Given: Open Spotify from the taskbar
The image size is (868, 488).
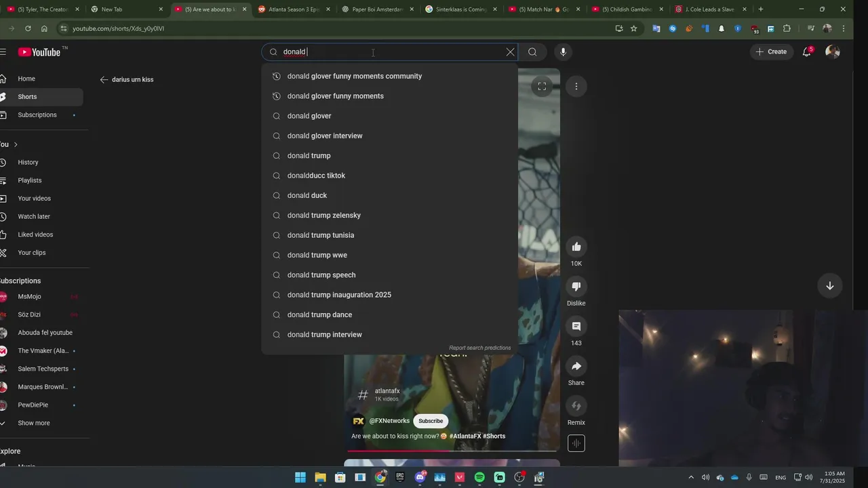Looking at the screenshot, I should click(x=479, y=477).
